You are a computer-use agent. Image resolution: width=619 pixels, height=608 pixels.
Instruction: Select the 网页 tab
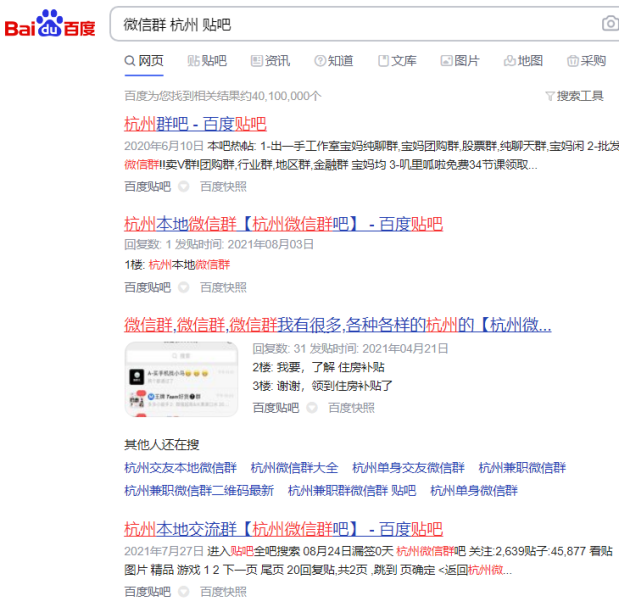coord(144,61)
